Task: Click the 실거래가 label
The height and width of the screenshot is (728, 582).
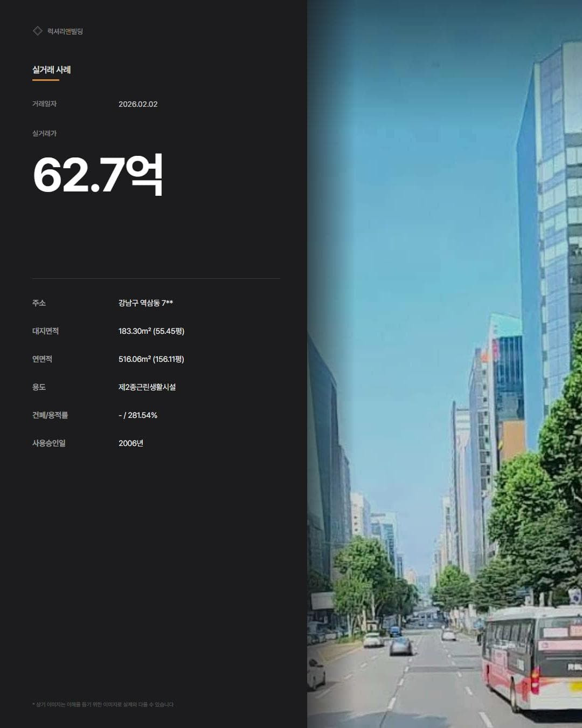Action: pyautogui.click(x=44, y=133)
